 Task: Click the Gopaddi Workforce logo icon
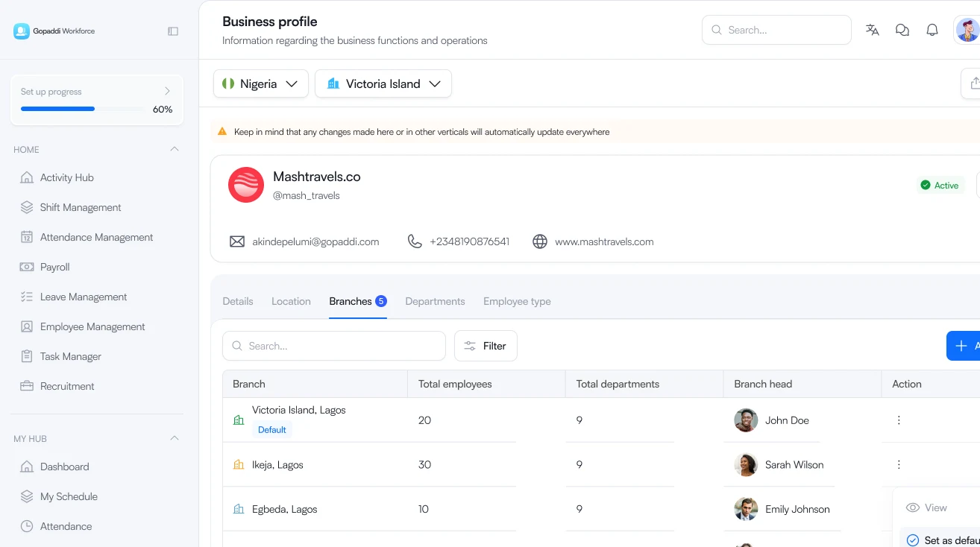(22, 31)
